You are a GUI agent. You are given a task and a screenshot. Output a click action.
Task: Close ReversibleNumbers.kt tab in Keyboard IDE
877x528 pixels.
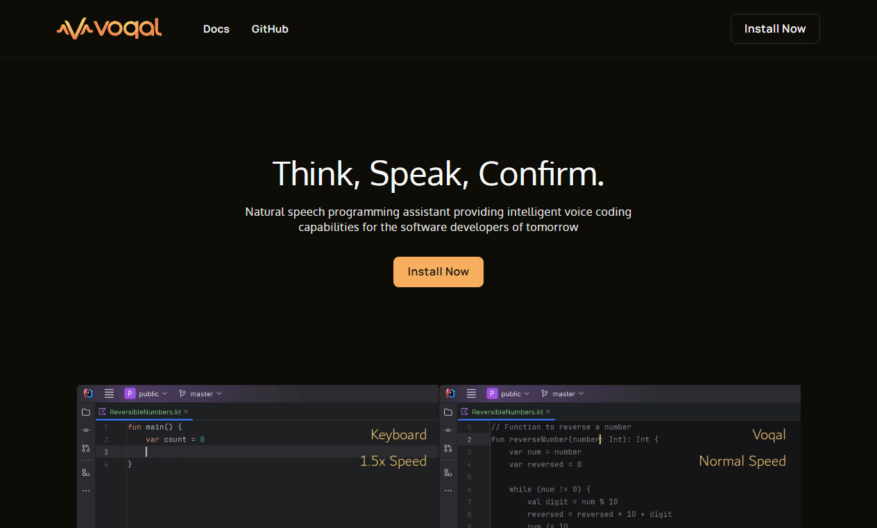pos(186,412)
